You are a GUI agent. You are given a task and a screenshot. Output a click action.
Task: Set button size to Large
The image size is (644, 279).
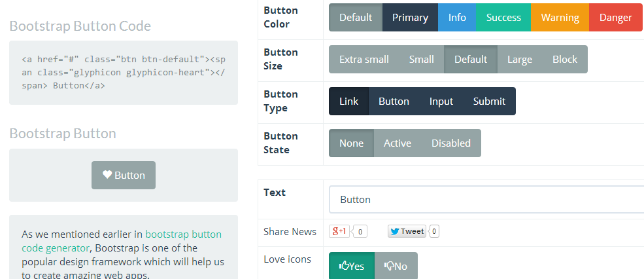(x=519, y=60)
